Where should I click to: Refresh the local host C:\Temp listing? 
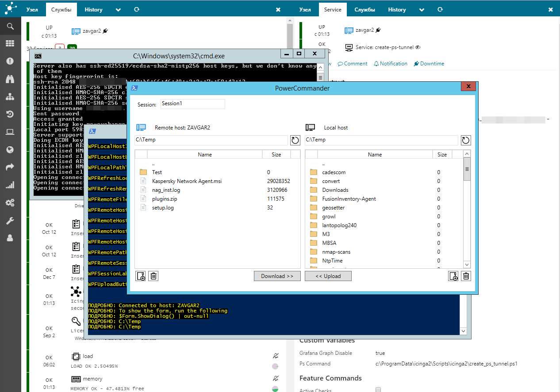(x=465, y=140)
